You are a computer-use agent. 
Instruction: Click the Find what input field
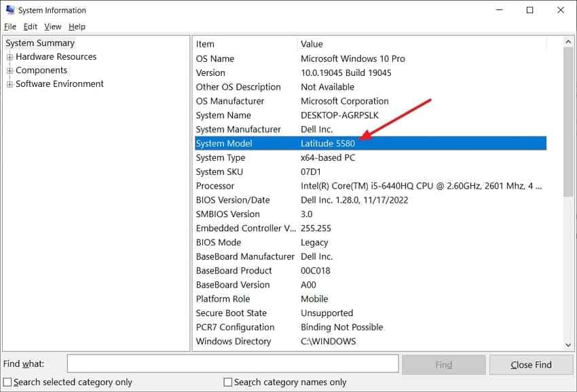click(233, 364)
